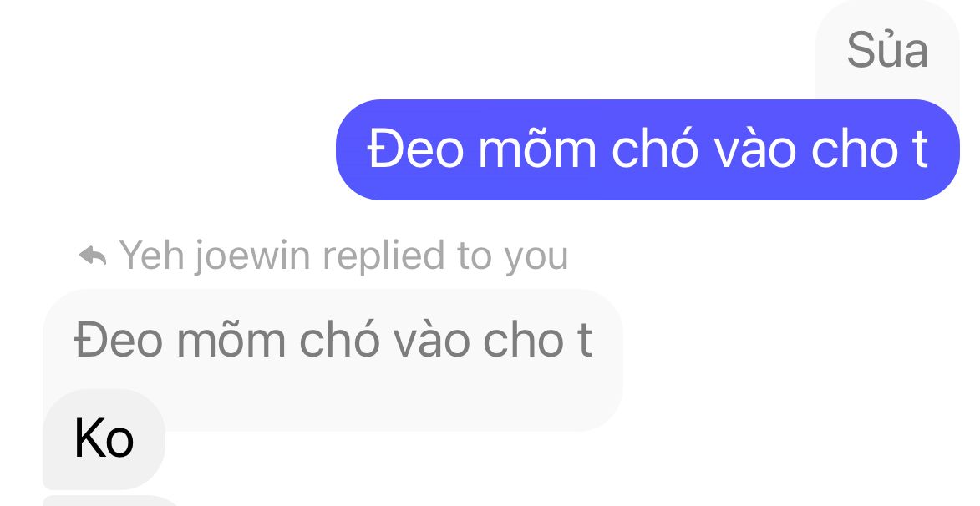
Task: Click 'mõm' in the blue bubble
Action: [x=537, y=150]
